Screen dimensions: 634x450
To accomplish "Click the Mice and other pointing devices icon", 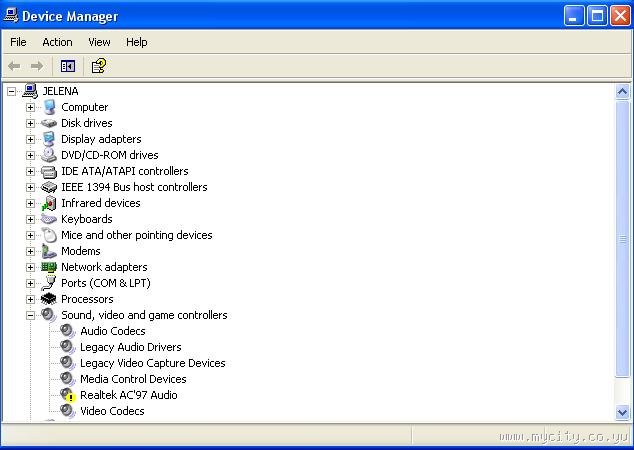I will [49, 235].
